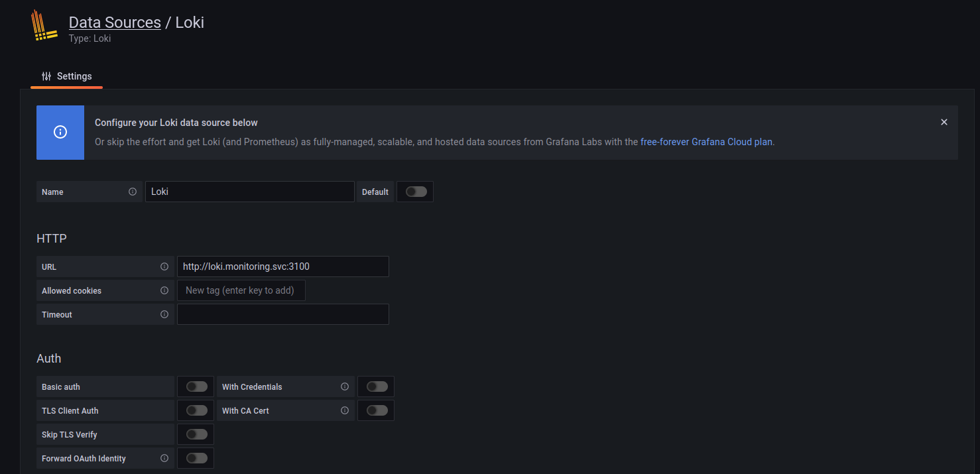The image size is (980, 474).
Task: Click the Allowed cookies new tag field
Action: tap(241, 290)
